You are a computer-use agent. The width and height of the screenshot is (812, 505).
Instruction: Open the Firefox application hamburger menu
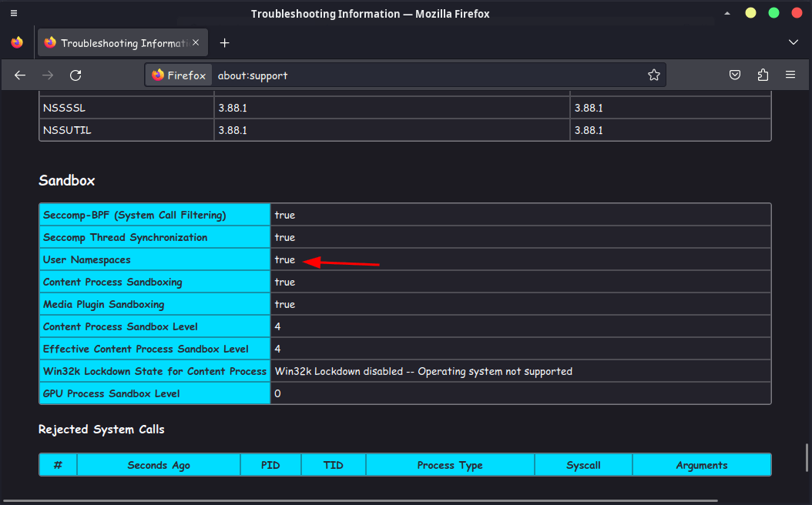(x=790, y=75)
